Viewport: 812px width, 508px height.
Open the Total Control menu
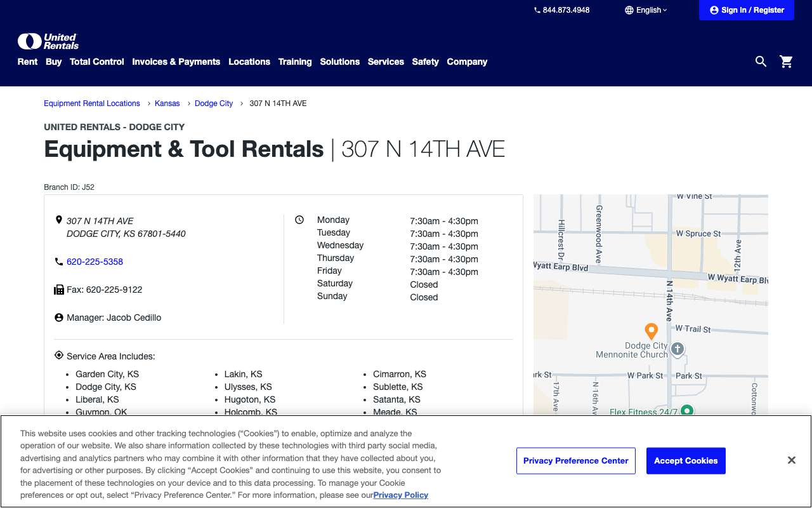[x=97, y=62]
